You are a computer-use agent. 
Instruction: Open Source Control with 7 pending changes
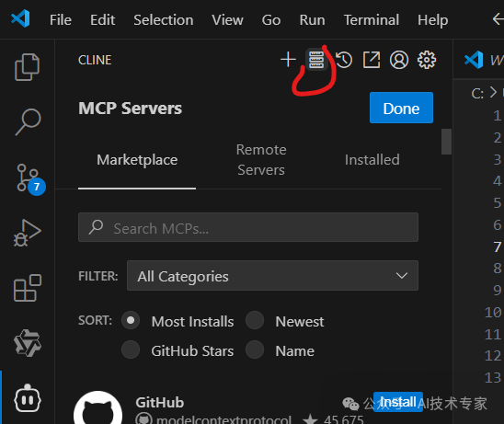(x=30, y=178)
